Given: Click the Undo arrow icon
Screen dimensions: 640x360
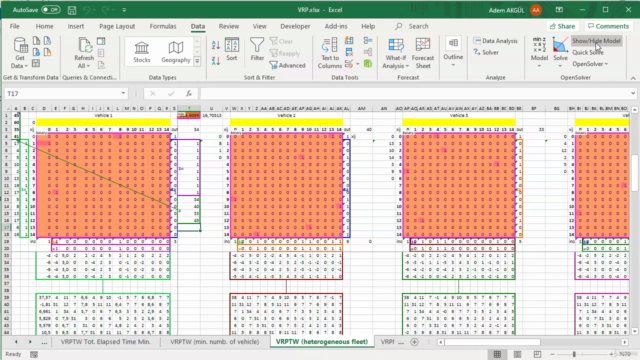Looking at the screenshot, I should (87, 10).
